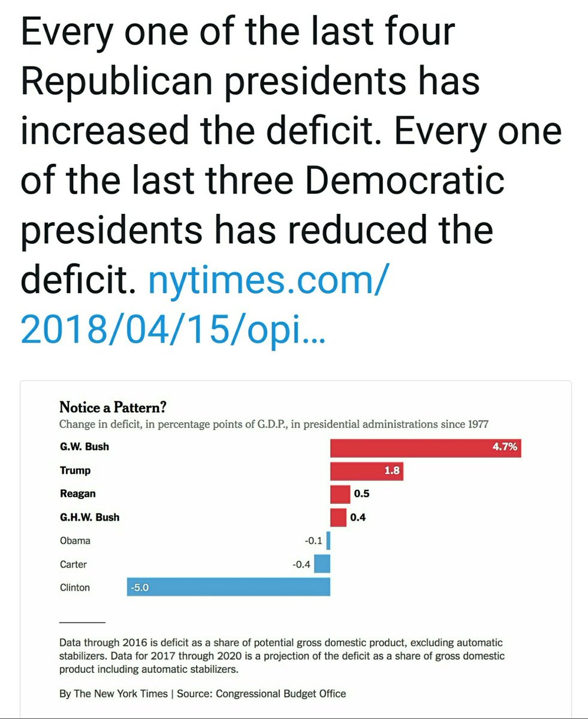
Task: Select the G.H.W. Bush red 0.4 bar
Action: 338,518
